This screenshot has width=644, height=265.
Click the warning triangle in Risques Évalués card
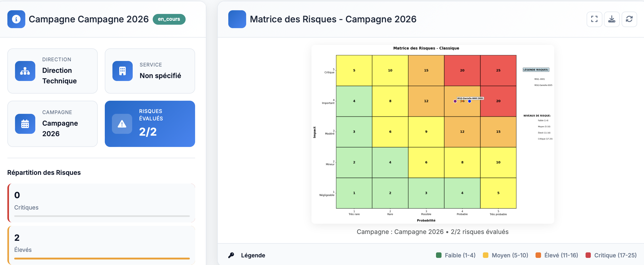pyautogui.click(x=122, y=124)
